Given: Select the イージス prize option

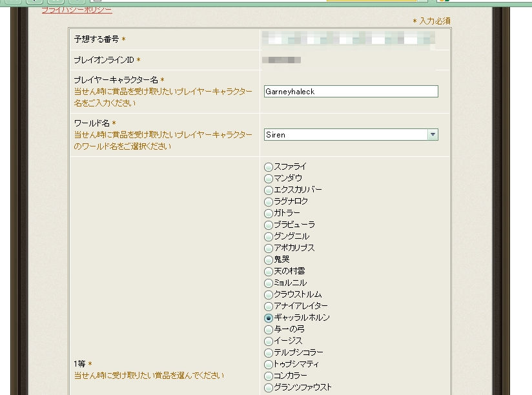Looking at the screenshot, I should pos(269,341).
